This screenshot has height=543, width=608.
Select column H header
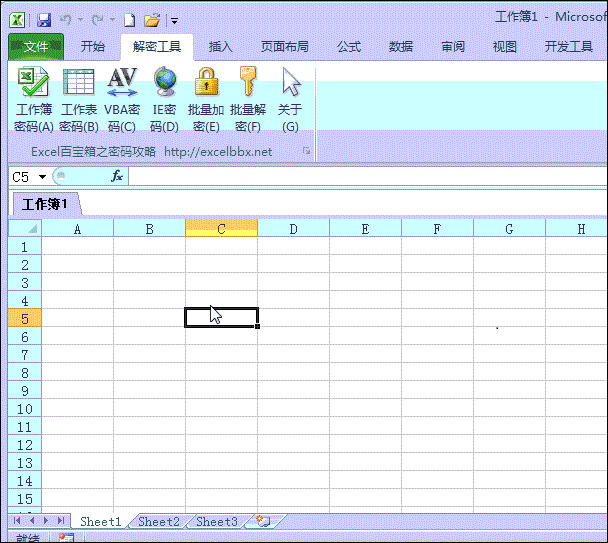tap(577, 228)
